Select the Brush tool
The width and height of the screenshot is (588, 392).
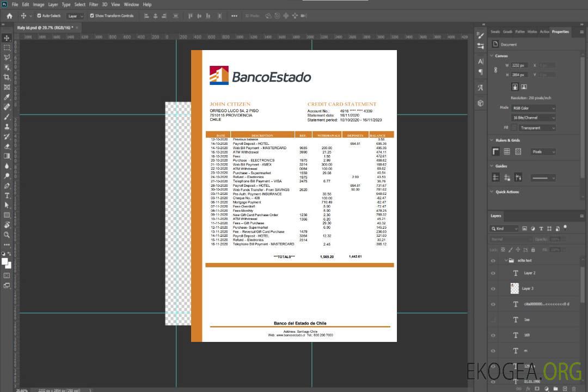tap(7, 117)
